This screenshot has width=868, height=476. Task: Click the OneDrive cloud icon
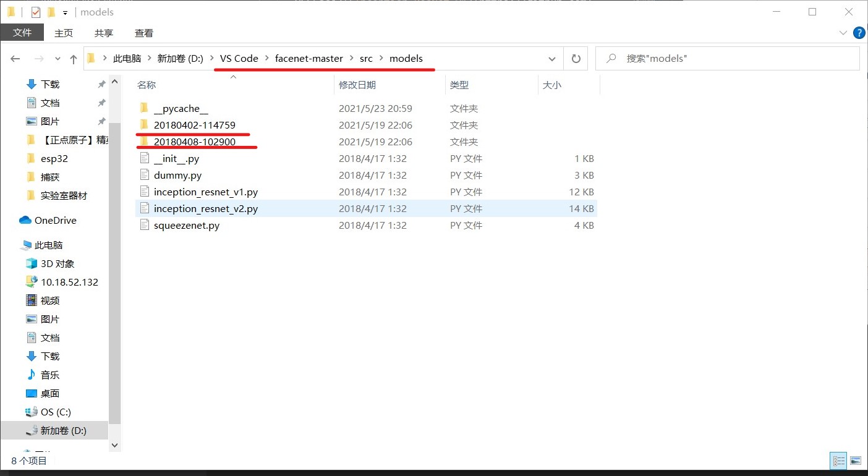[x=25, y=220]
